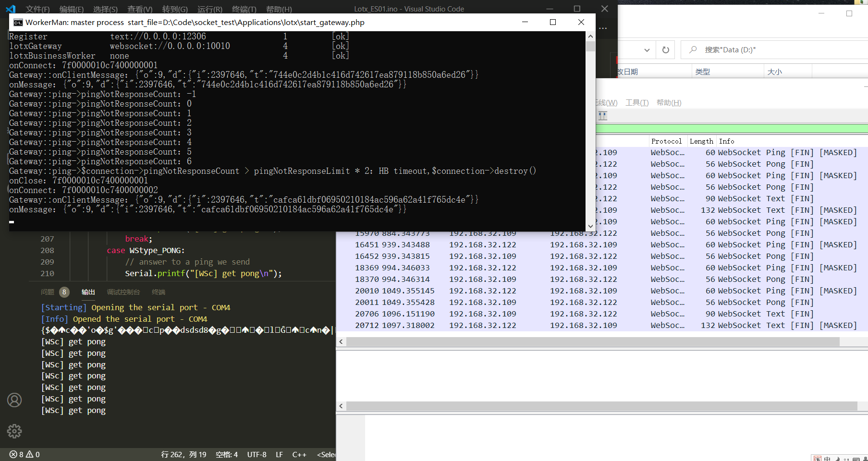Switch to the 调试控制台 panel tab
The image size is (868, 461).
click(x=123, y=292)
